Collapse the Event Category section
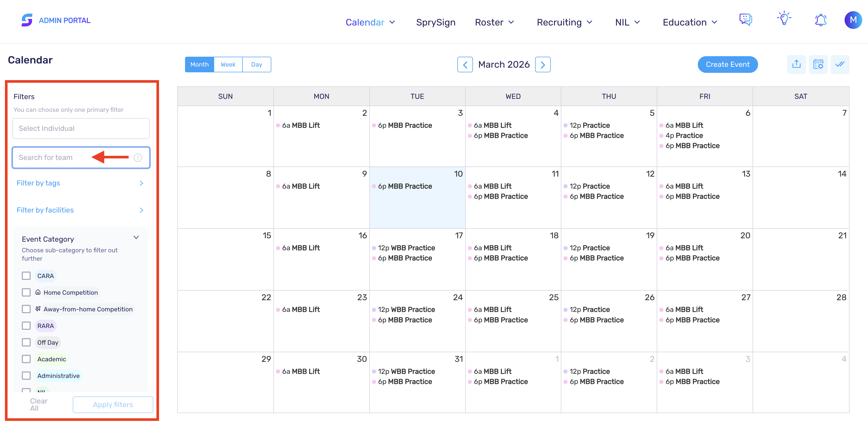The width and height of the screenshot is (868, 424). (x=136, y=237)
